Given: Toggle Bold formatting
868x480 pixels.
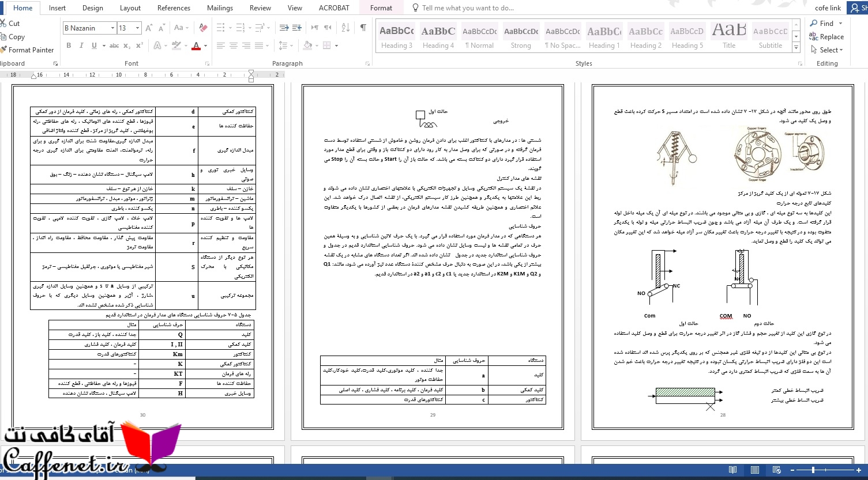Looking at the screenshot, I should pos(69,46).
